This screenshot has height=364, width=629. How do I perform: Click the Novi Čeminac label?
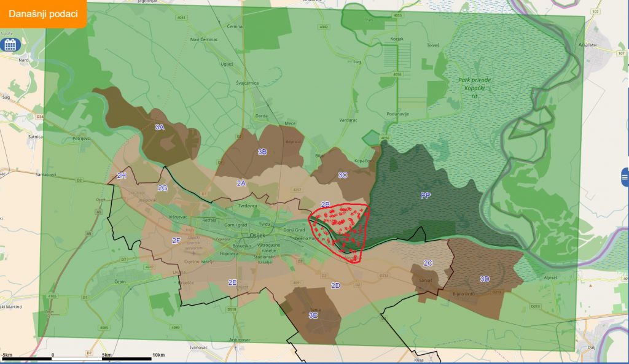(x=204, y=40)
